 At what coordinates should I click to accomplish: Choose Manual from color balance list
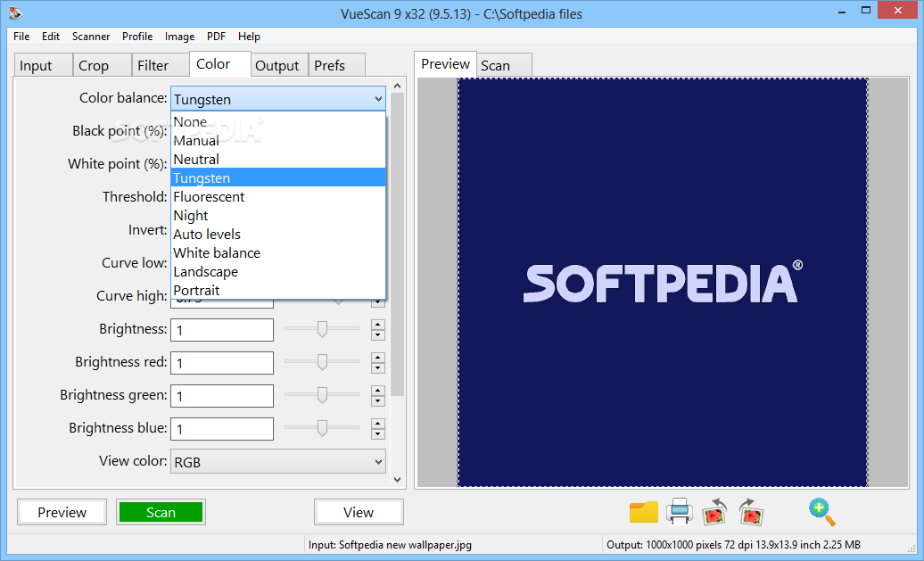coord(278,141)
